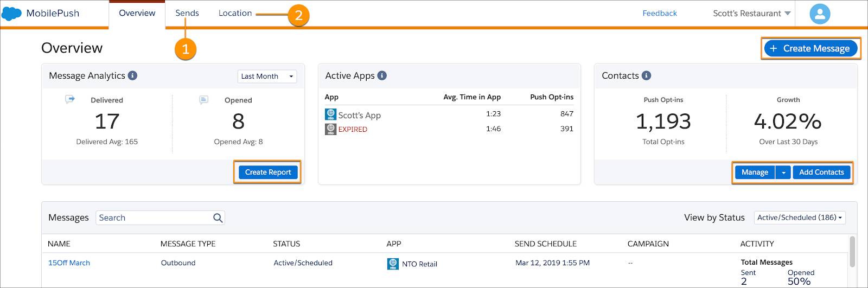
Task: Switch to the Sends tab
Action: 187,13
